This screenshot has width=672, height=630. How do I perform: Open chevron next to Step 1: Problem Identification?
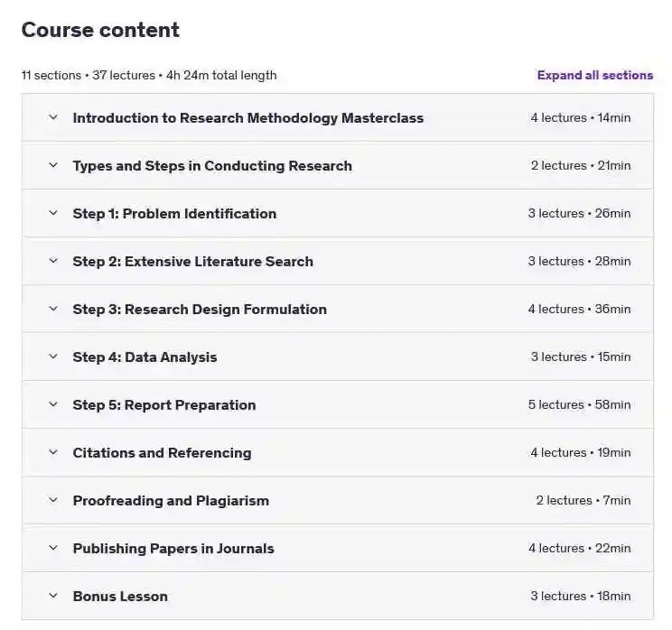[53, 213]
